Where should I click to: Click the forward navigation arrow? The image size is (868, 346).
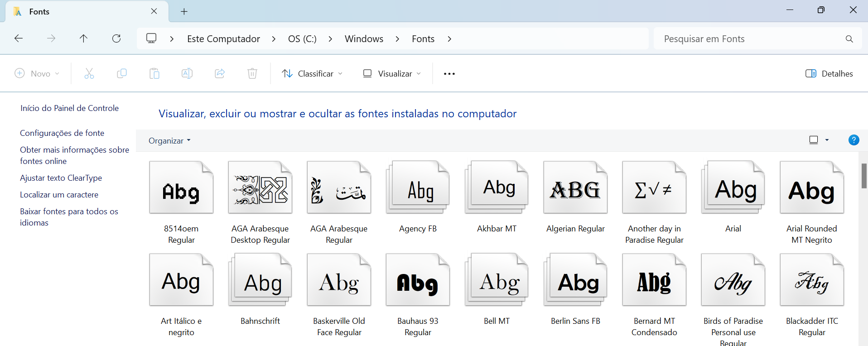coord(51,38)
